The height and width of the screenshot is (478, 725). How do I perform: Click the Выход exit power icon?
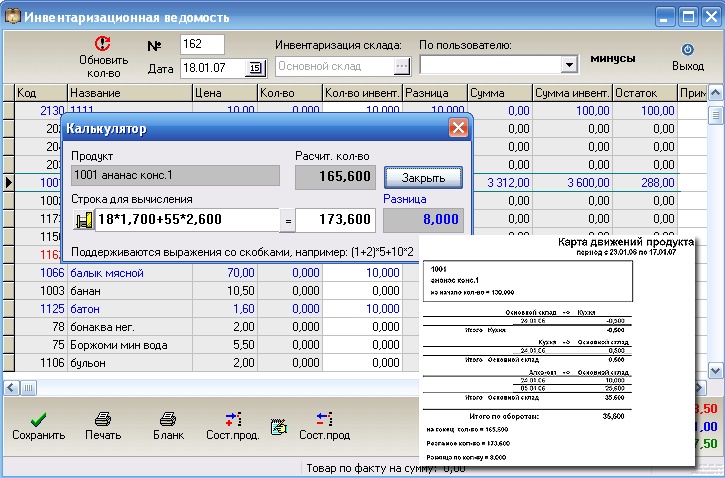coord(687,49)
